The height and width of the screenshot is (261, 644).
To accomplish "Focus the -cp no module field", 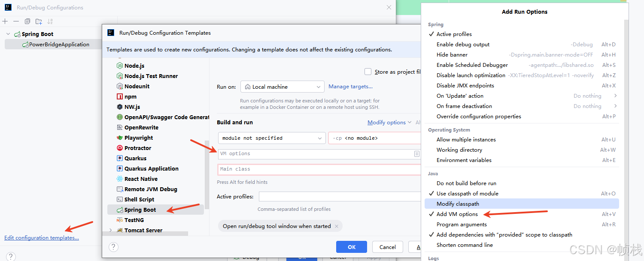I will point(374,138).
